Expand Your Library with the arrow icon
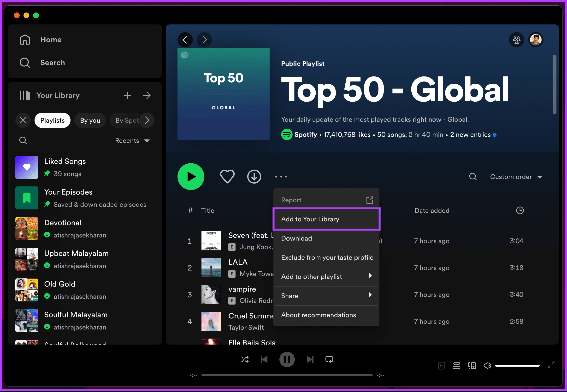This screenshot has width=567, height=392. (x=147, y=95)
